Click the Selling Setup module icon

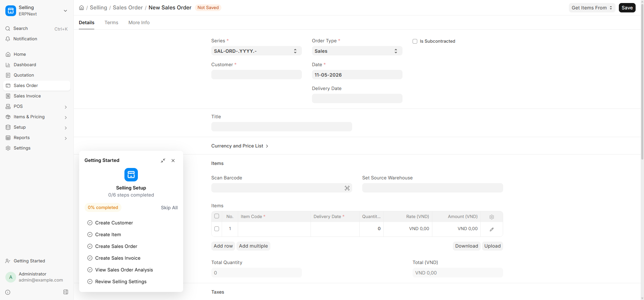pyautogui.click(x=131, y=175)
